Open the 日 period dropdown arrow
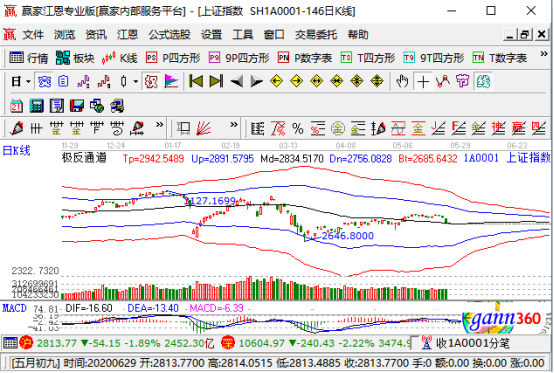 pos(28,82)
